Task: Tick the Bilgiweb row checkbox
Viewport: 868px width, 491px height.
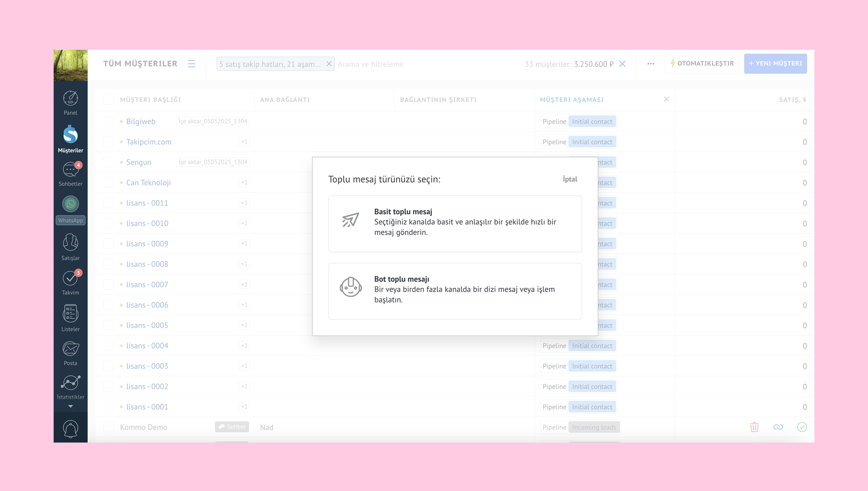Action: pos(108,121)
